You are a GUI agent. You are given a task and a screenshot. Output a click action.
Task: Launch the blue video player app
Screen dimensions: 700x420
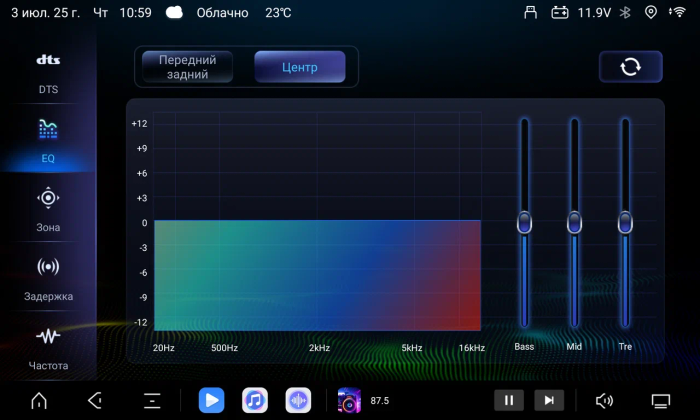click(212, 400)
